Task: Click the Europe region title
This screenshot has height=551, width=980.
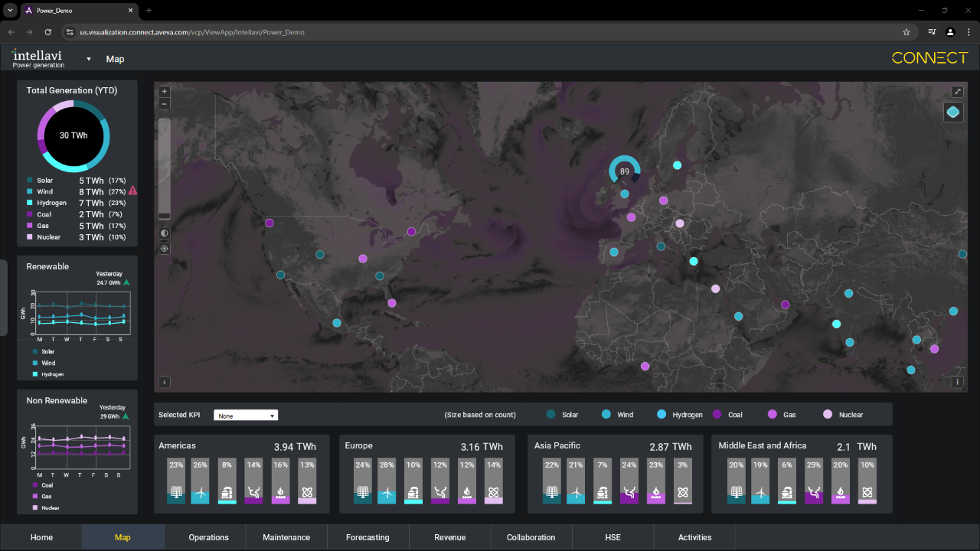Action: tap(358, 445)
